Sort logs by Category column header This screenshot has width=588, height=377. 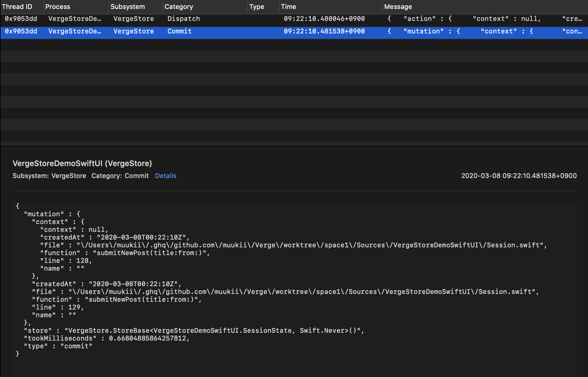pyautogui.click(x=179, y=7)
